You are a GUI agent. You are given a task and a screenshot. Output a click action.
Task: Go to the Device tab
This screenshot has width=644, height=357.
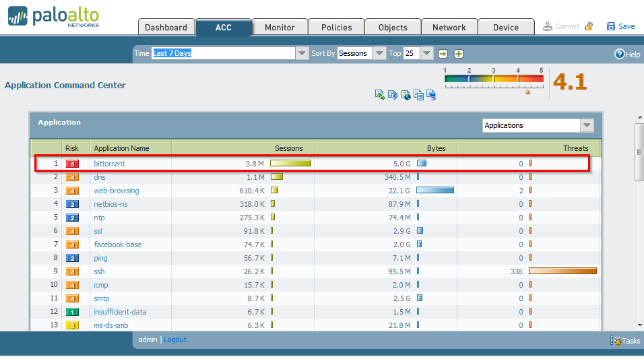pyautogui.click(x=506, y=28)
